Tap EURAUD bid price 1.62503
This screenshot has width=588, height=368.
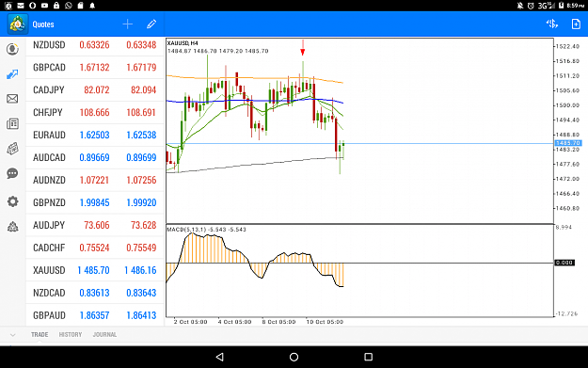point(94,135)
